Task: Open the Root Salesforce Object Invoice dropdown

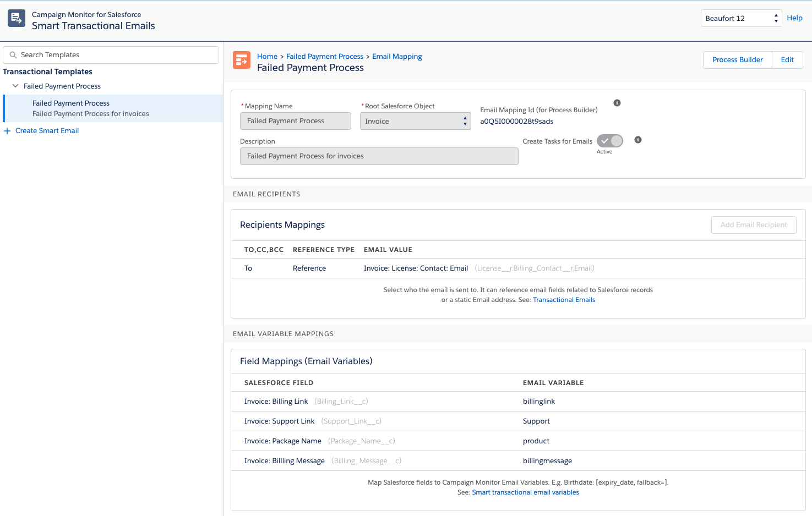Action: 416,121
